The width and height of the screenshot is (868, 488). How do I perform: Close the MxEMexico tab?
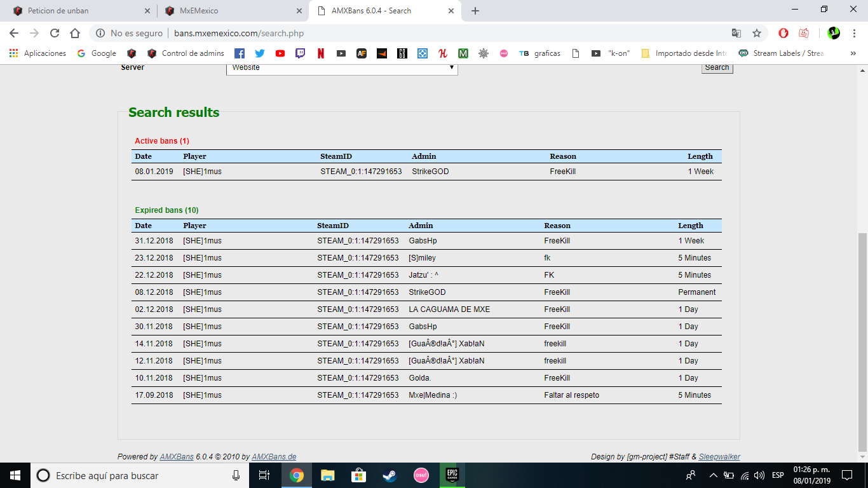click(299, 11)
